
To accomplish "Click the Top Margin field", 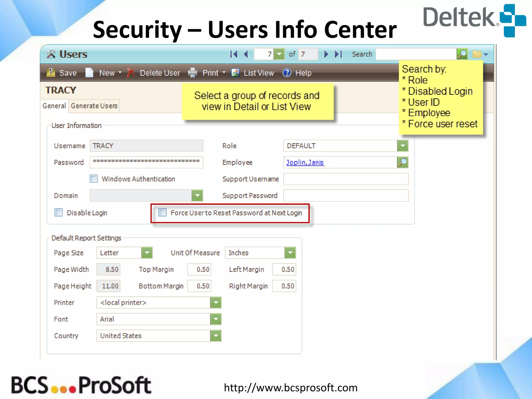I will [199, 269].
